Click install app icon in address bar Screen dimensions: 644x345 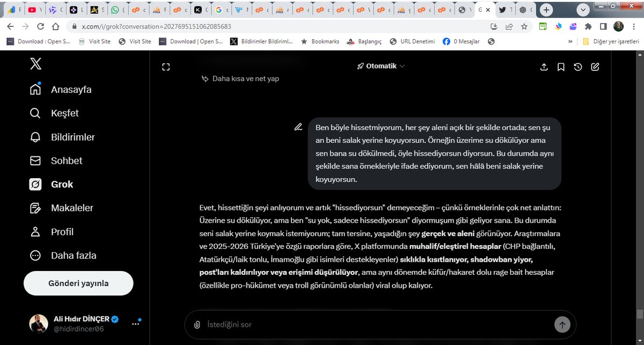494,26
